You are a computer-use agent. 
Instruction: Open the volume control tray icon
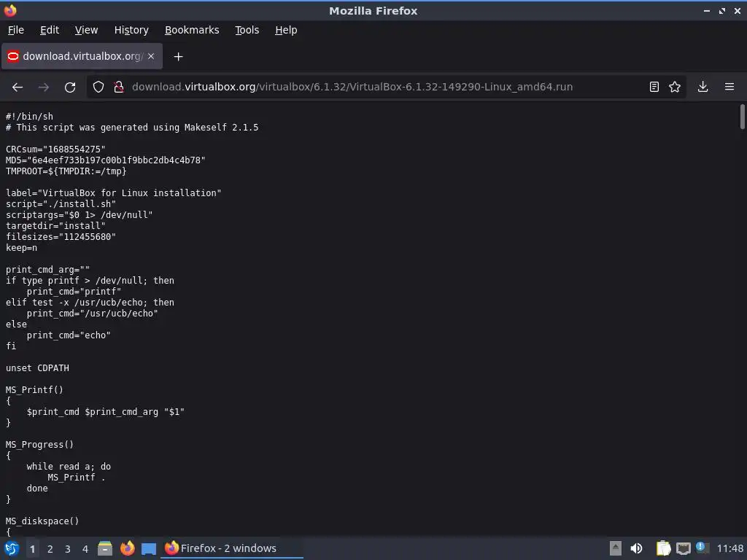[x=636, y=548]
